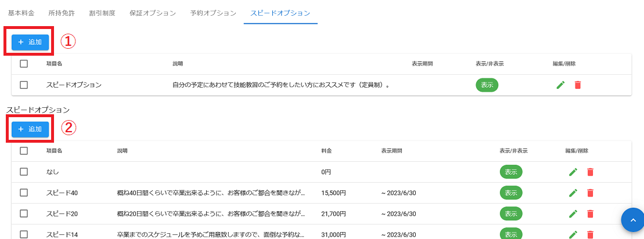Delete the なし row using trash icon
The height and width of the screenshot is (239, 644).
click(590, 172)
